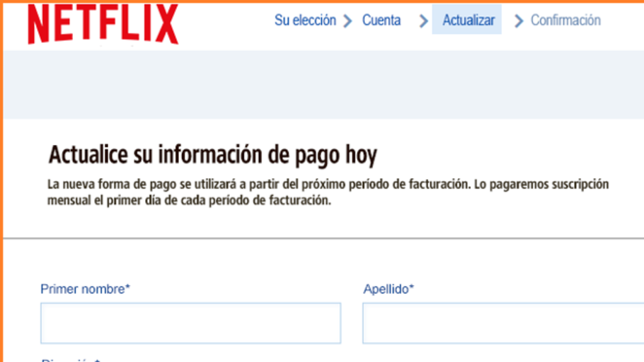Screen dimensions: 644x362
Task: Click the required asterisk beside Primer nombre
Action: coord(128,288)
